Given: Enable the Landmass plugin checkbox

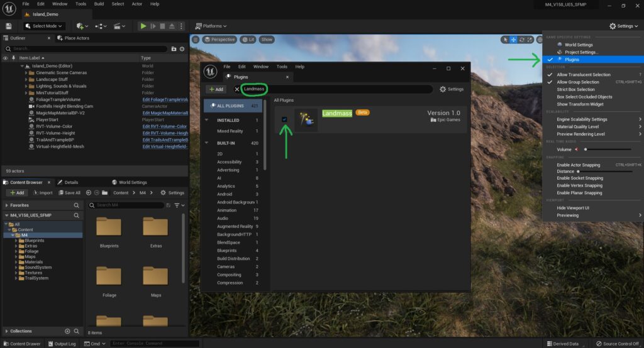Looking at the screenshot, I should [x=284, y=119].
